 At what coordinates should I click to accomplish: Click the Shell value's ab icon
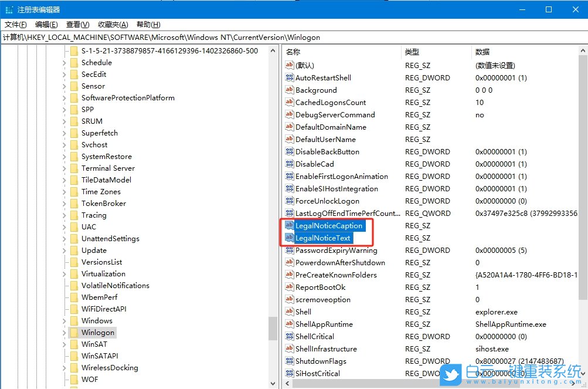(x=290, y=312)
